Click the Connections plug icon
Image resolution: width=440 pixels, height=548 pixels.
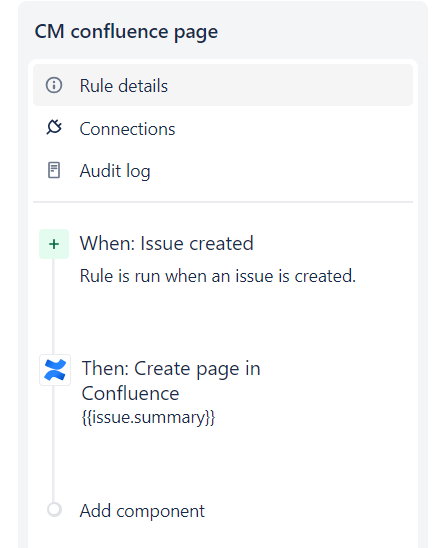pos(54,127)
